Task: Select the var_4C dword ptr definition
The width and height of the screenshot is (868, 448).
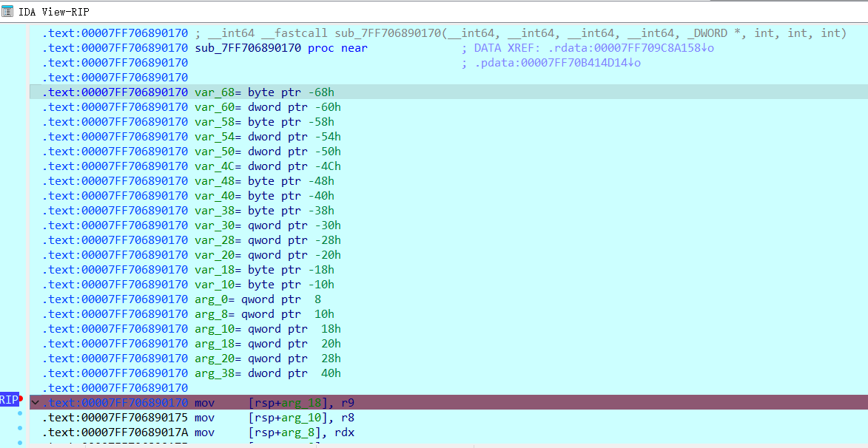Action: (x=267, y=166)
